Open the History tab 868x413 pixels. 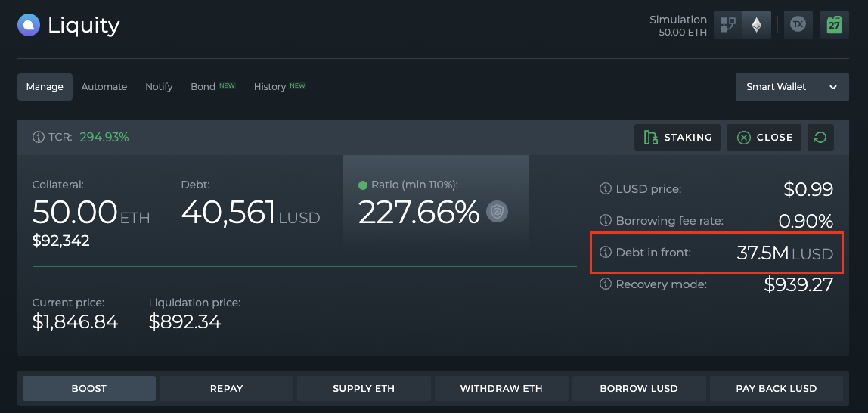280,87
